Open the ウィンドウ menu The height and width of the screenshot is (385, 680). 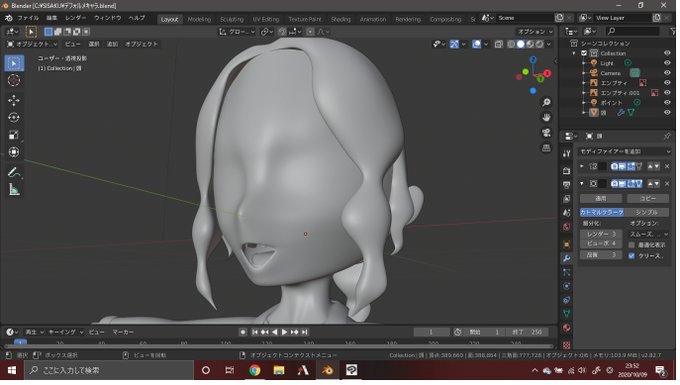pos(108,18)
